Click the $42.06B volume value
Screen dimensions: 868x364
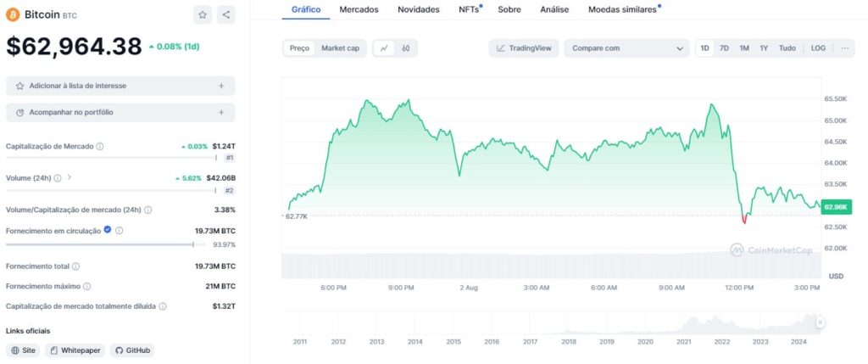click(x=221, y=178)
